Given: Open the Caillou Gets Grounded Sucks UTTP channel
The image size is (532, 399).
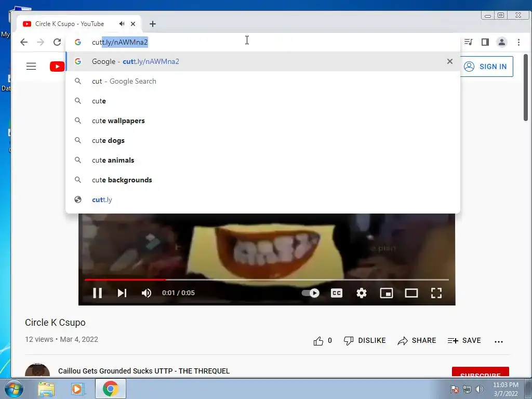Looking at the screenshot, I should point(144,371).
